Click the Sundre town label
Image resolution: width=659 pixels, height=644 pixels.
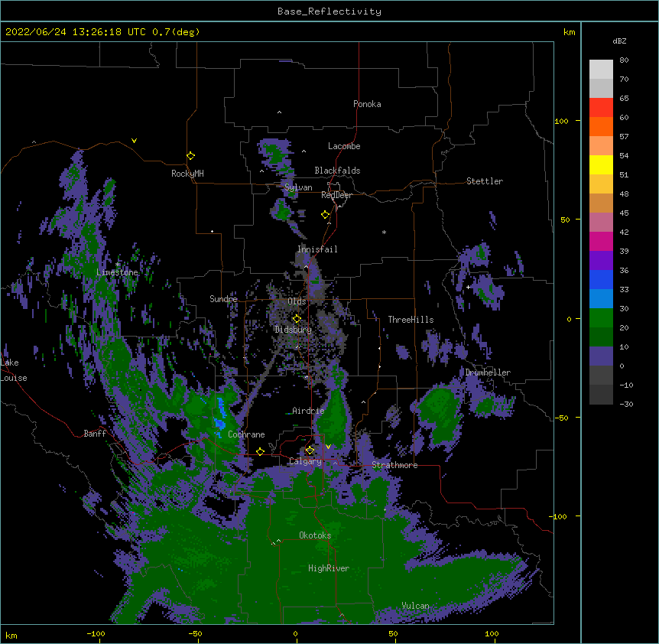tap(223, 299)
